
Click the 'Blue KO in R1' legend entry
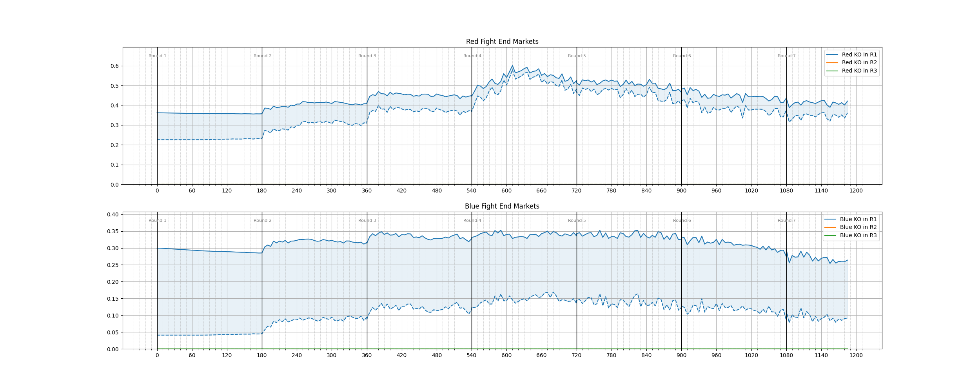tap(858, 219)
